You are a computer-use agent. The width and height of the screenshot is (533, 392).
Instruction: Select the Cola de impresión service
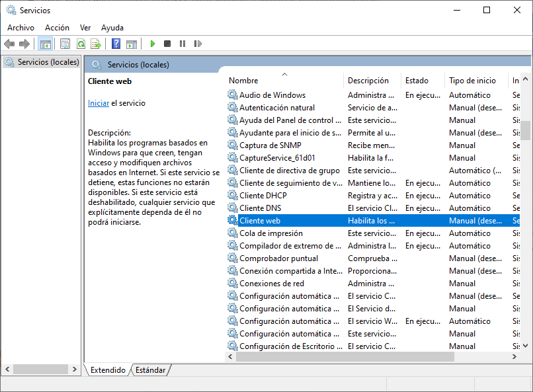point(271,233)
